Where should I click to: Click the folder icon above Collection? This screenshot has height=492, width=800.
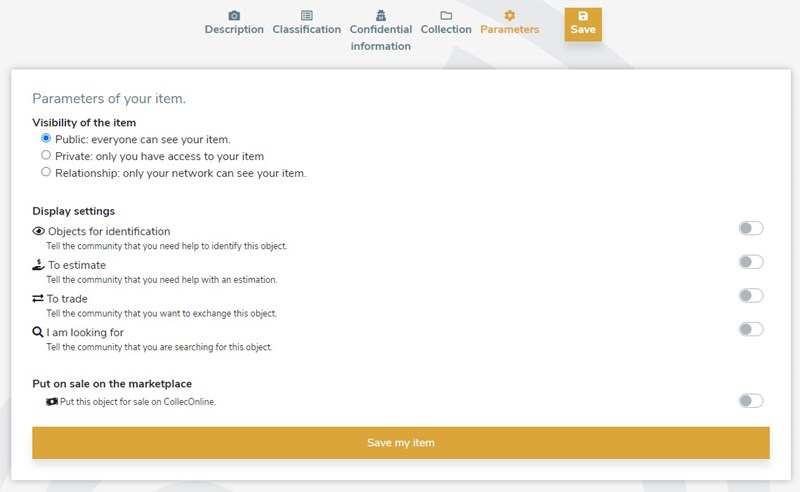click(446, 15)
